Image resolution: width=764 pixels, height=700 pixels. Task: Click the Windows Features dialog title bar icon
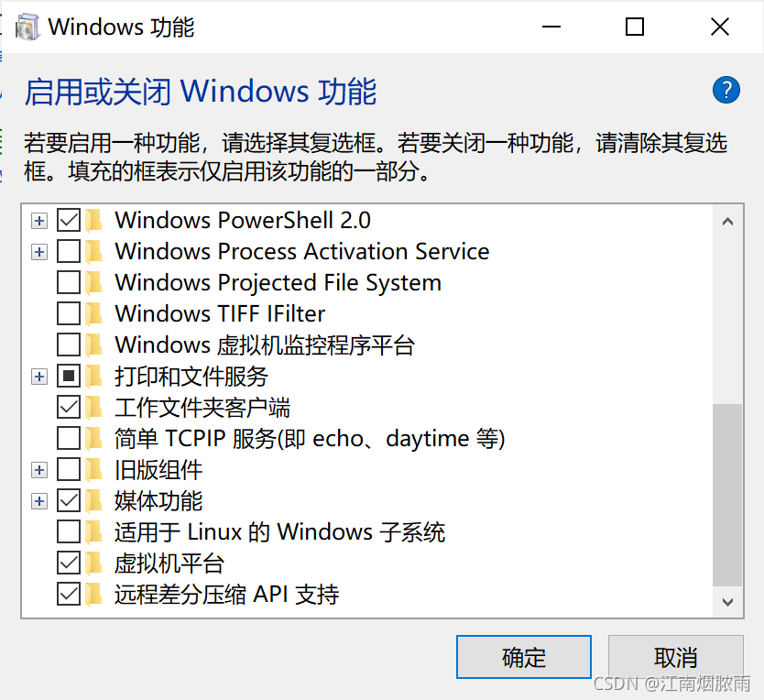pos(26,26)
